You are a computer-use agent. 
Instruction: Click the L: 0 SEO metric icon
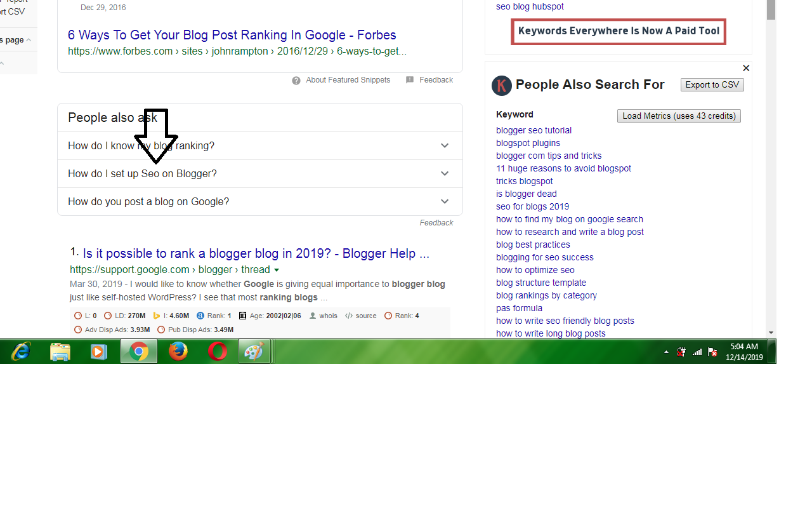tap(78, 316)
